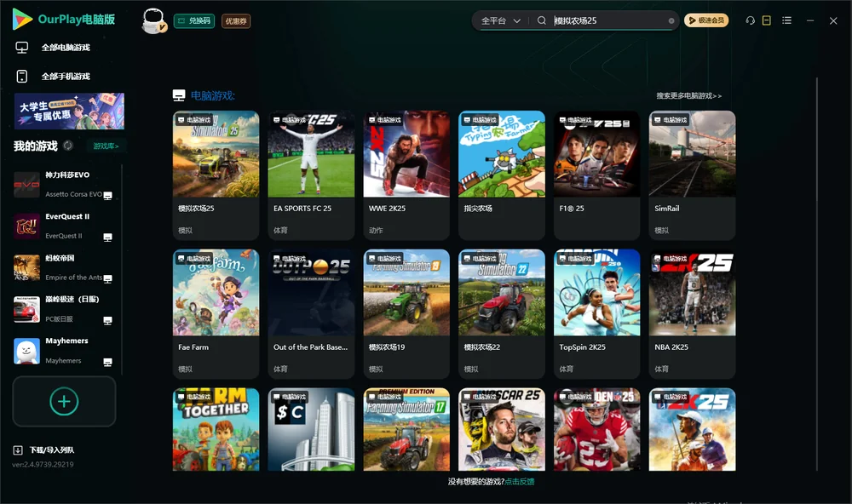Select 巅峰极速（日服） in my games
Screen dimensions: 852x504
pyautogui.click(x=64, y=309)
